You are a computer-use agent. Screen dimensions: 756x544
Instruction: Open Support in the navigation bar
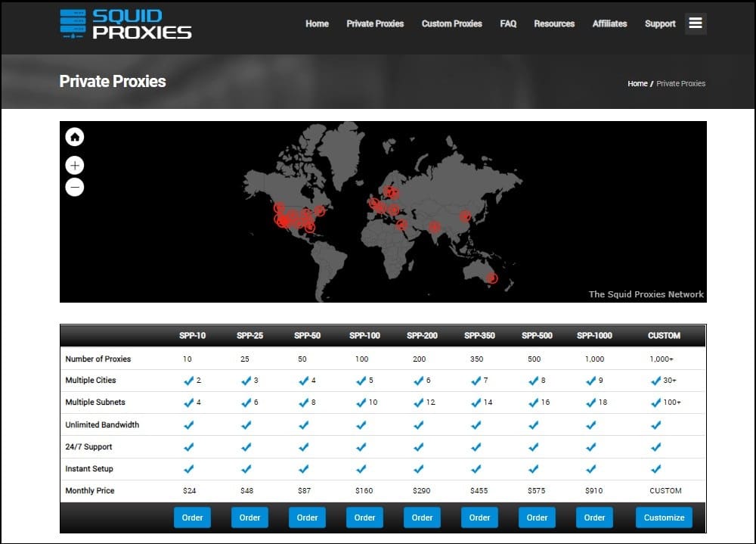click(x=660, y=23)
